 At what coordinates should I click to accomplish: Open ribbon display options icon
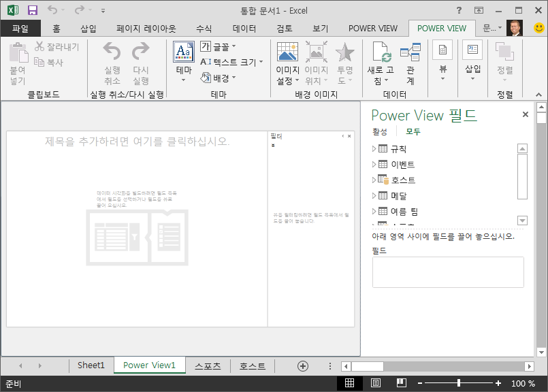[479, 10]
